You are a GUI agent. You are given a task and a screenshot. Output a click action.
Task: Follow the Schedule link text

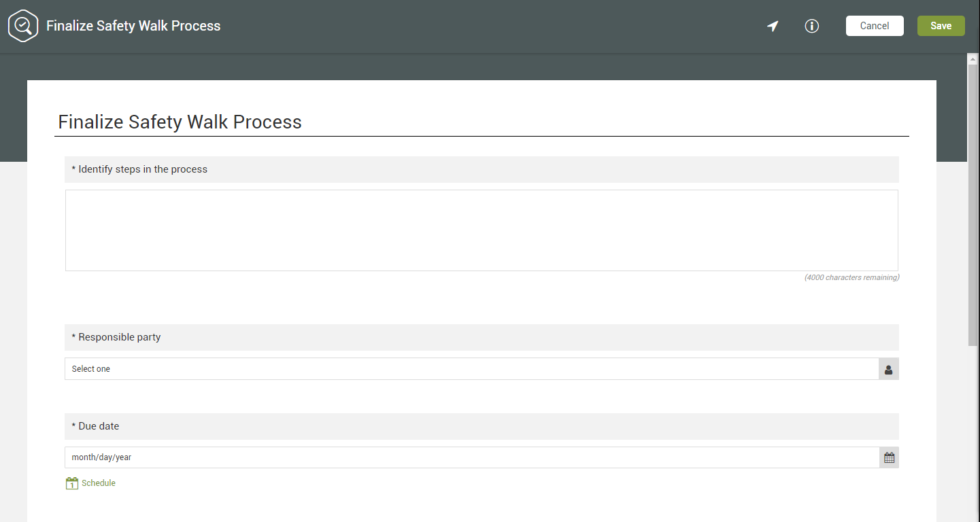tap(99, 483)
